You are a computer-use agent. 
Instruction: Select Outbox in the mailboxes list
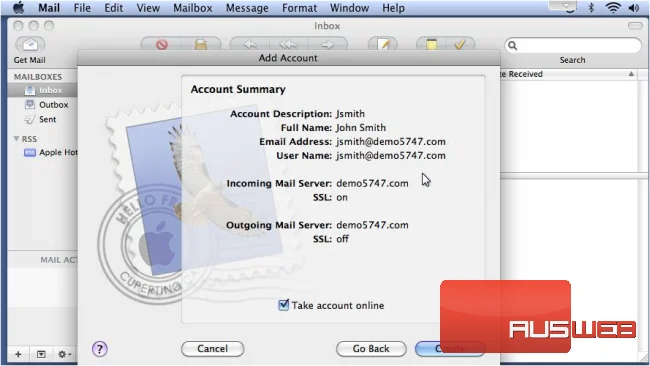[x=53, y=104]
